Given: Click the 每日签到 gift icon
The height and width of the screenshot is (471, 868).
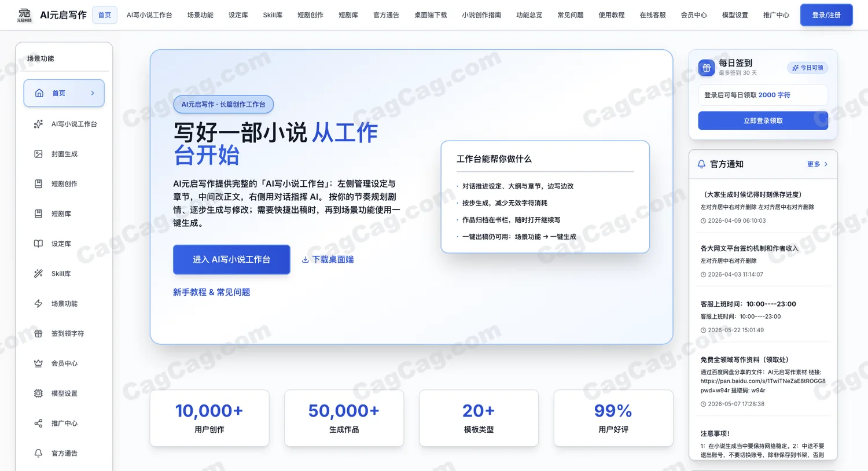Looking at the screenshot, I should pyautogui.click(x=706, y=68).
